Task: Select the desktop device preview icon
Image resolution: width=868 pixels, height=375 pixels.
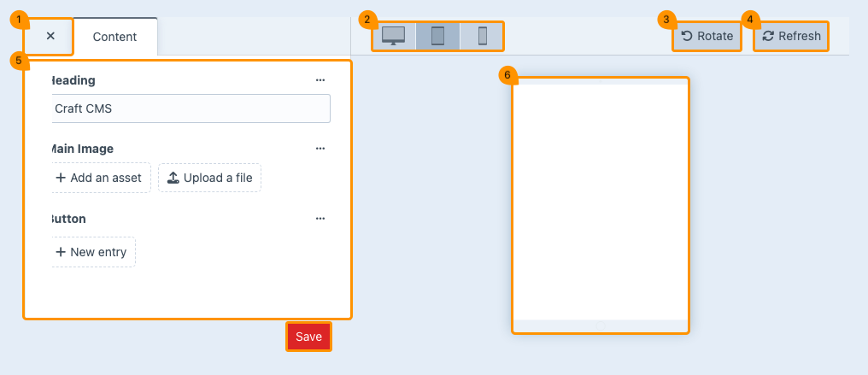Action: click(x=393, y=36)
